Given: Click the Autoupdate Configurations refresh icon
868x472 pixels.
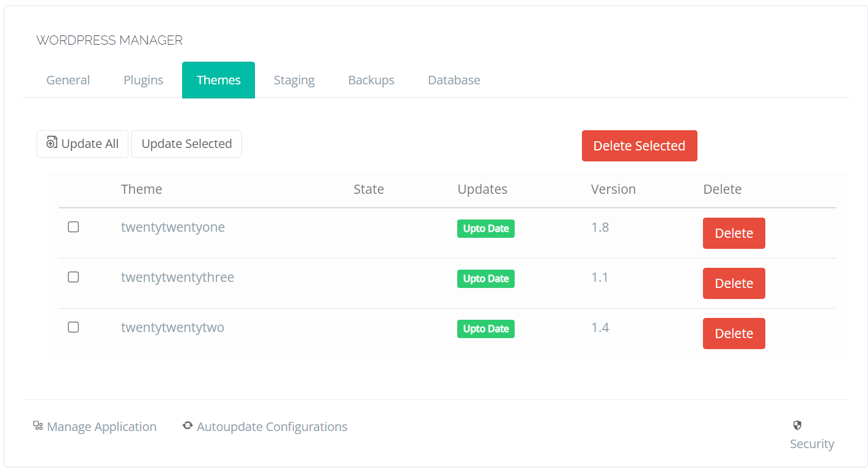Looking at the screenshot, I should [x=188, y=426].
